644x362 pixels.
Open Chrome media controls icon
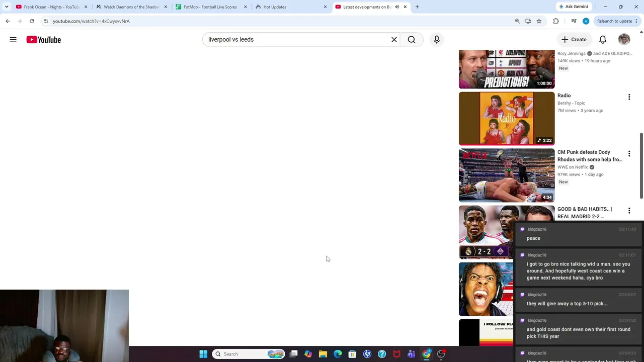574,21
